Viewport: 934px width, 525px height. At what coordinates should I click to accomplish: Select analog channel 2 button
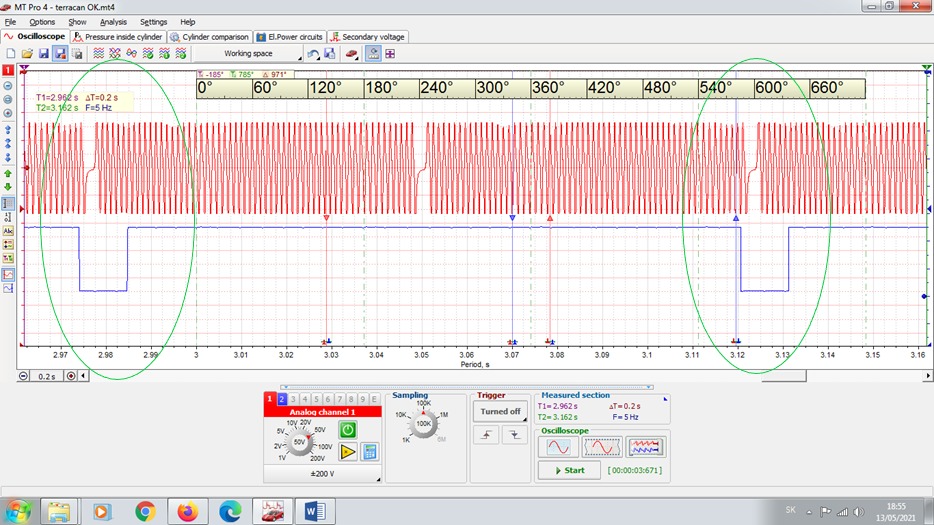click(x=282, y=399)
